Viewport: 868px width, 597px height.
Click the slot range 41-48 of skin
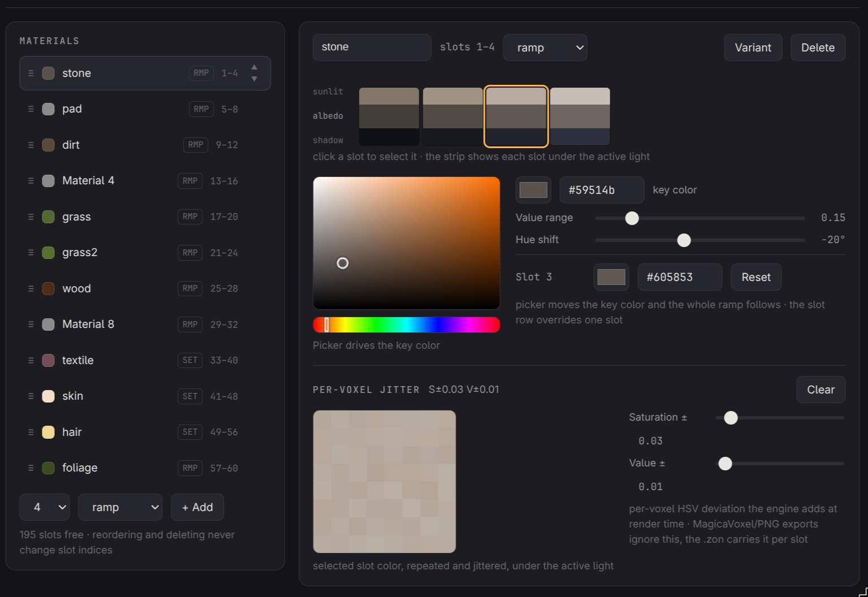coord(224,396)
